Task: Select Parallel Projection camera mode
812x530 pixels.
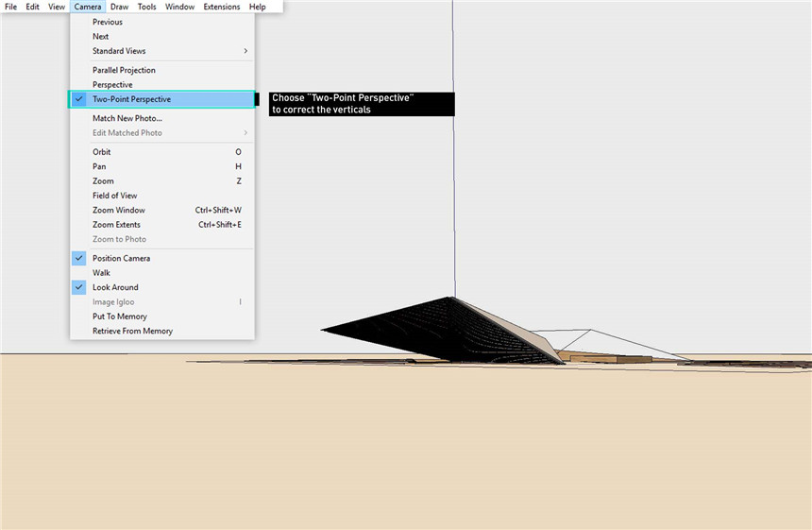Action: [124, 70]
